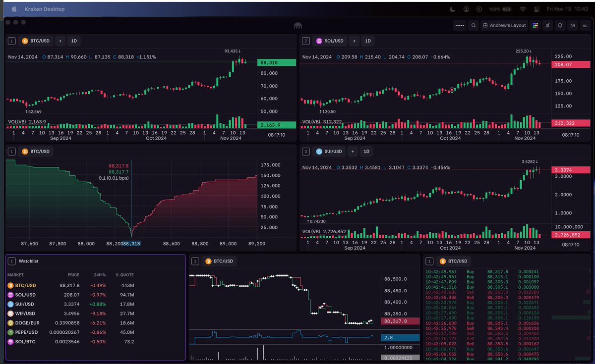Open the Apple menu

point(14,9)
